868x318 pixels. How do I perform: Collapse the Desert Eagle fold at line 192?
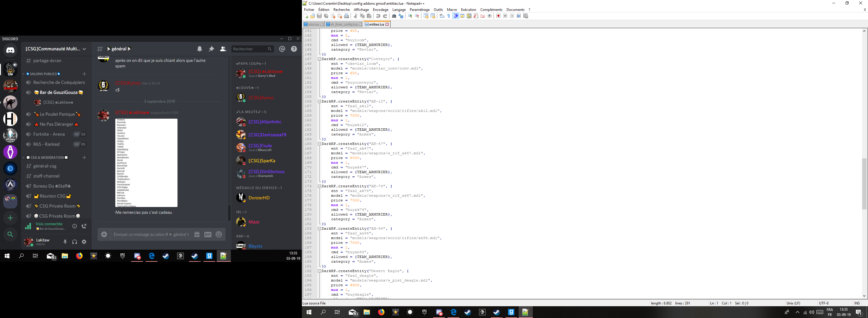319,271
